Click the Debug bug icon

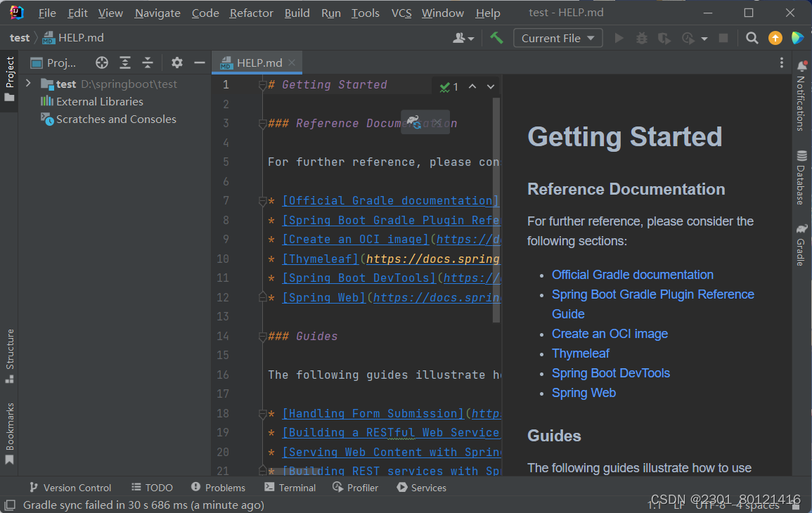(642, 38)
